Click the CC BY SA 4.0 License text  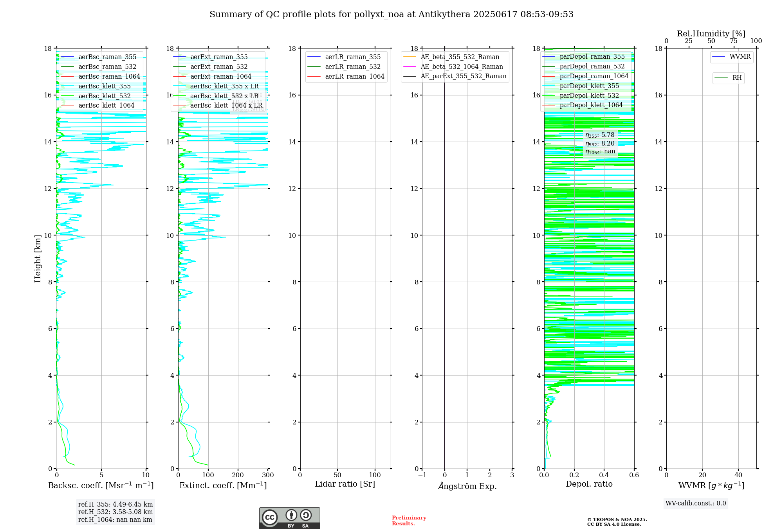click(x=614, y=525)
